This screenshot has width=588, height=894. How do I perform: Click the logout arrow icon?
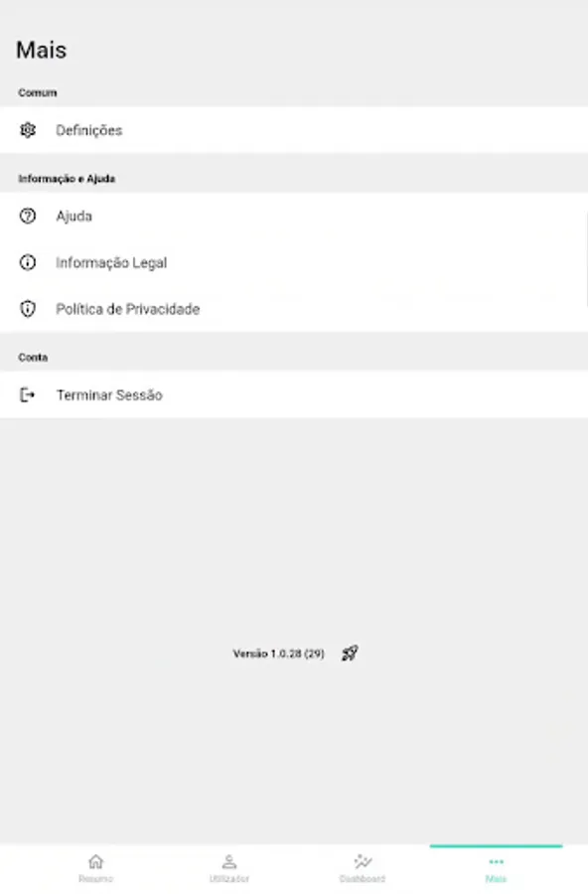coord(28,394)
